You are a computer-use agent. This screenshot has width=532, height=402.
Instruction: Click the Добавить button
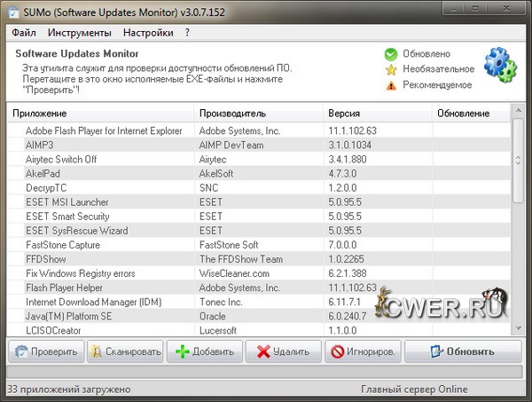click(x=205, y=351)
